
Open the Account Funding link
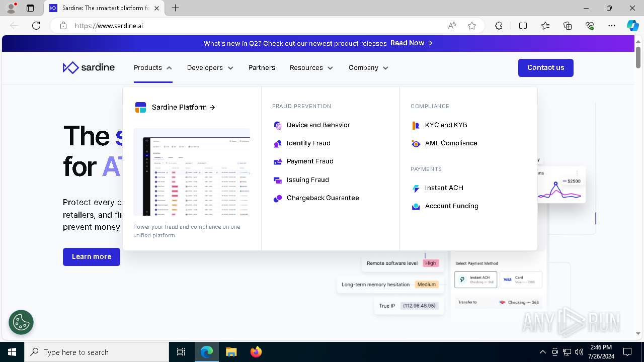pos(452,206)
